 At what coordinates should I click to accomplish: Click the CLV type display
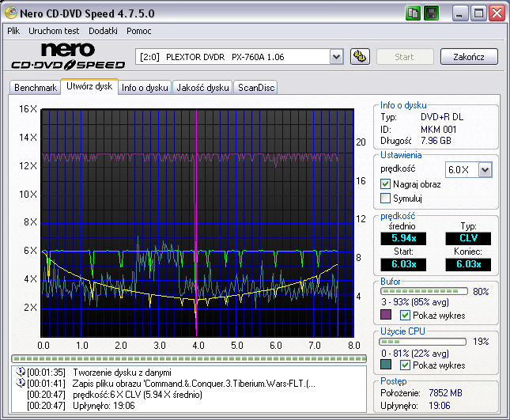pos(468,238)
